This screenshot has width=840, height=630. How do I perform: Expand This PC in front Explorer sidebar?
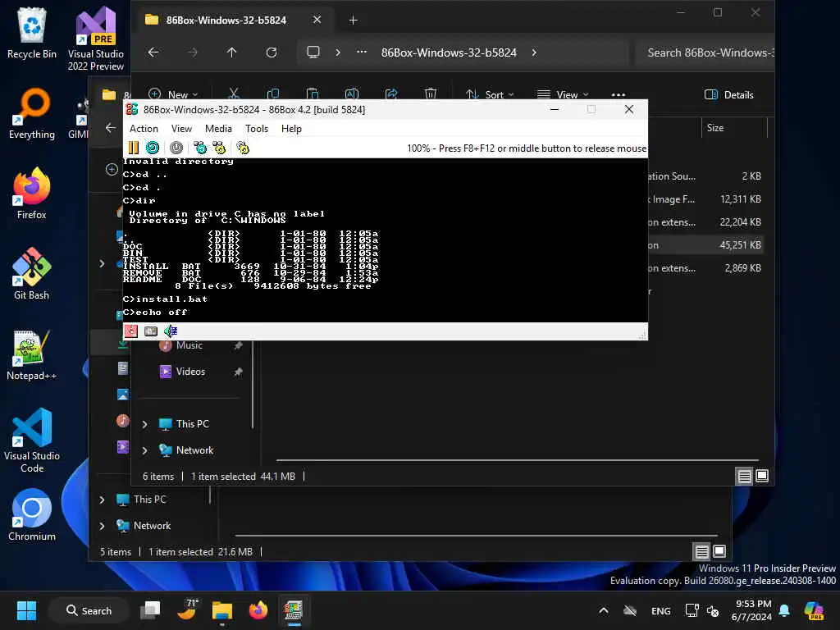144,424
